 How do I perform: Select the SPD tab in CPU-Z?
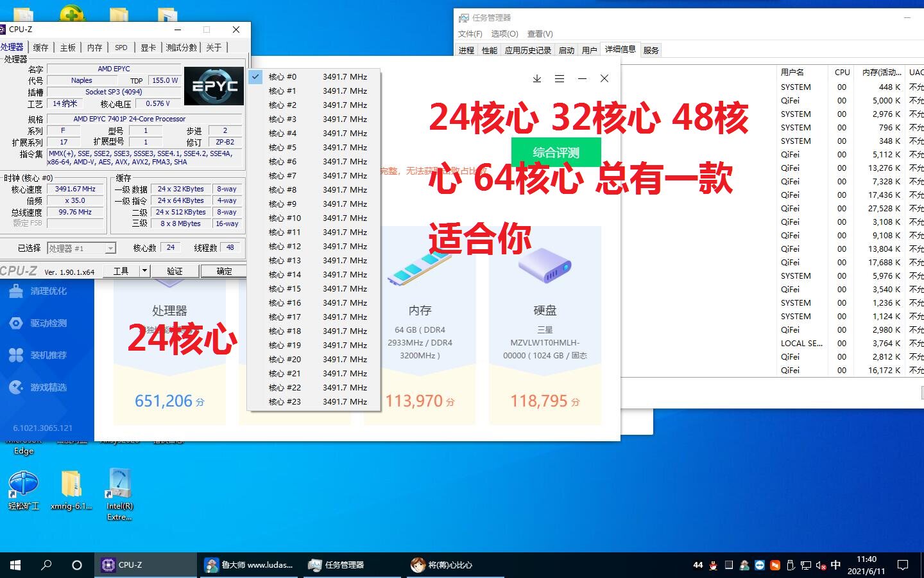click(x=121, y=48)
